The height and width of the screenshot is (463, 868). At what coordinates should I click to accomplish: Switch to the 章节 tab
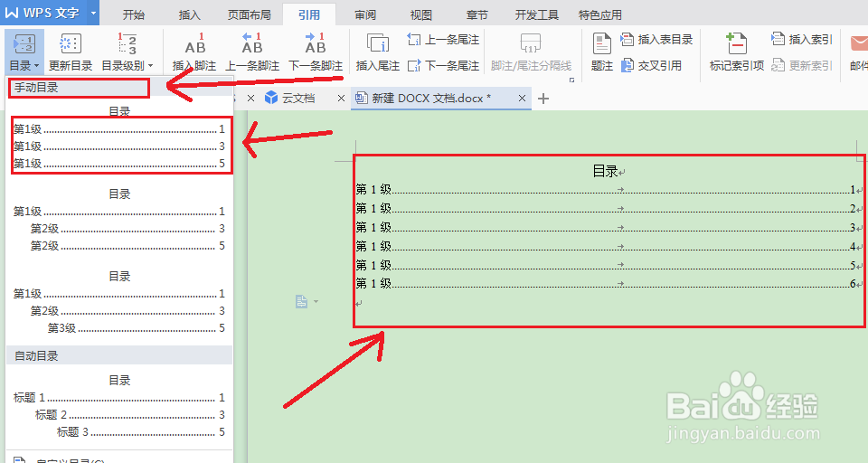477,15
